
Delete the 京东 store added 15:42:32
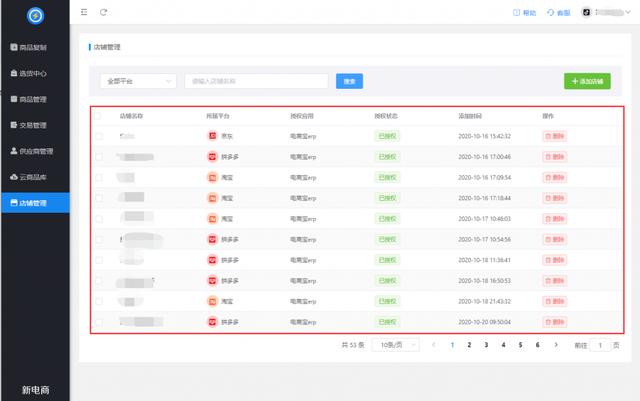pos(555,136)
